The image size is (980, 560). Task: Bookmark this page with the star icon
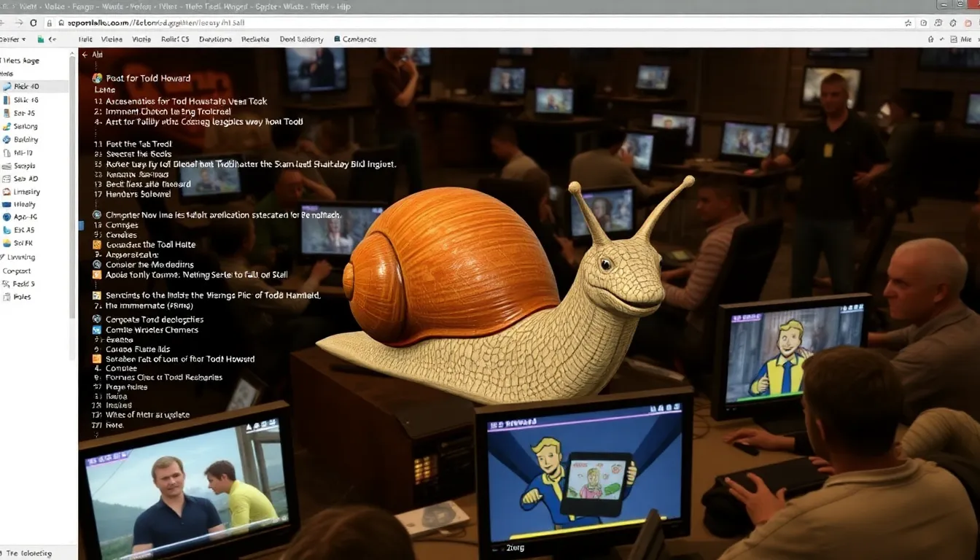908,23
